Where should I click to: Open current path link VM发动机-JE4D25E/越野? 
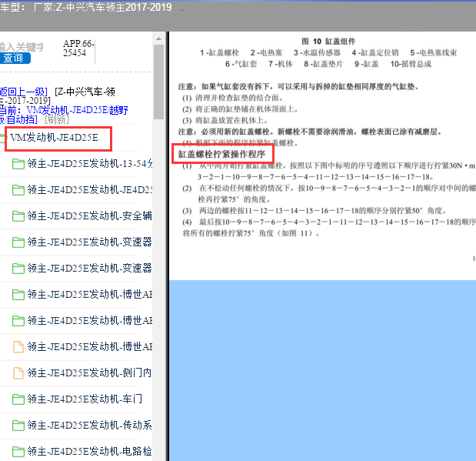(x=77, y=110)
